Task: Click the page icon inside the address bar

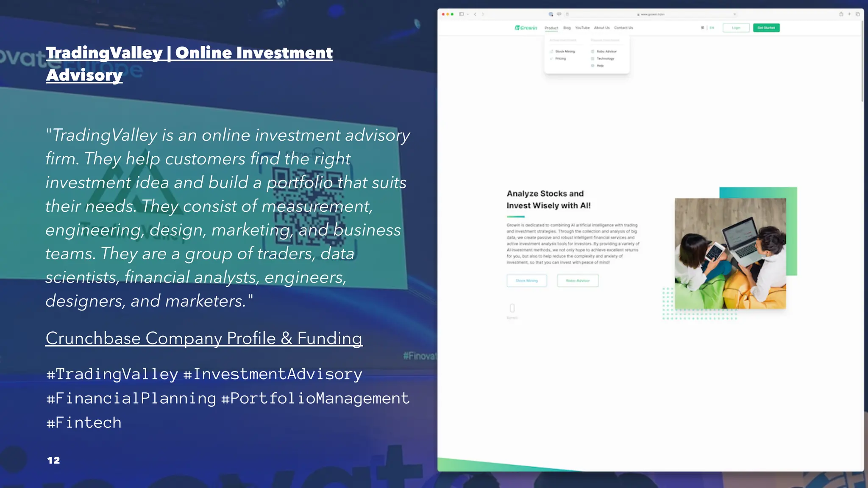Action: (x=567, y=14)
